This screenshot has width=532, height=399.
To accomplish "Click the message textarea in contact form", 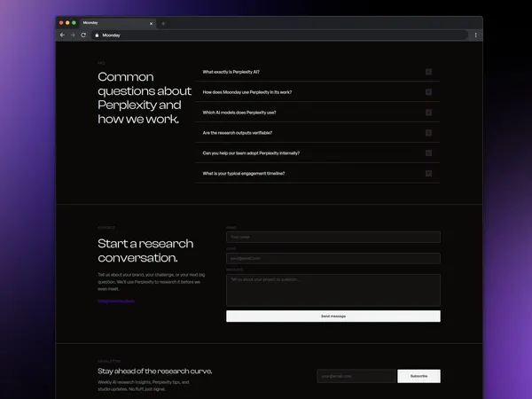I will [x=333, y=291].
